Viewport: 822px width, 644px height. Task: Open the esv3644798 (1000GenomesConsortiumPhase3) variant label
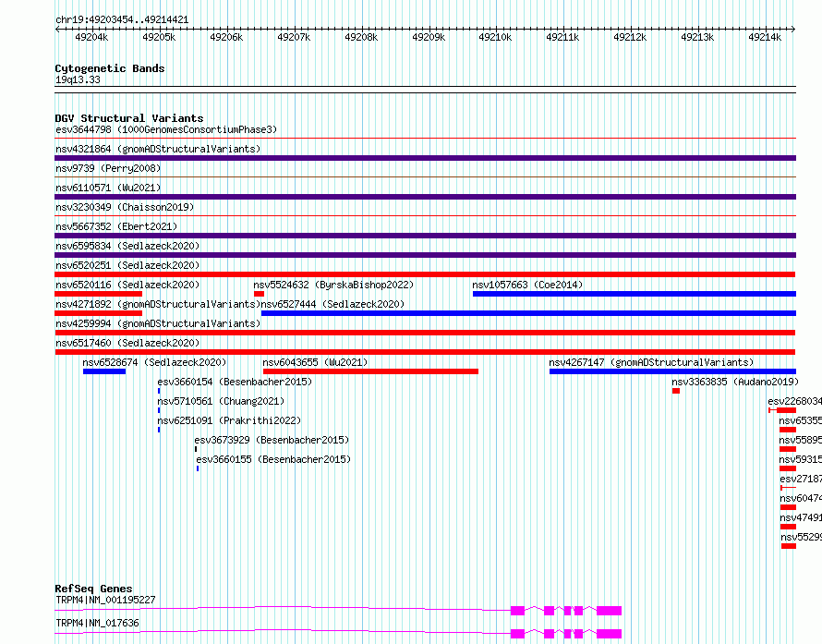pos(166,129)
